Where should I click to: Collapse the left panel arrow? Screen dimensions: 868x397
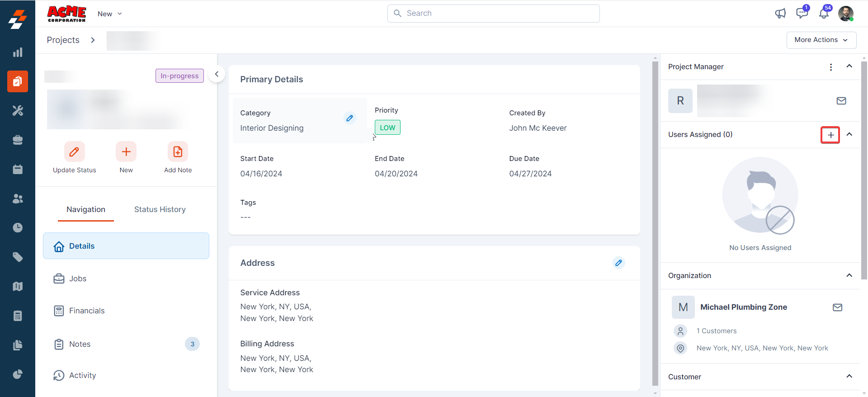[x=217, y=74]
